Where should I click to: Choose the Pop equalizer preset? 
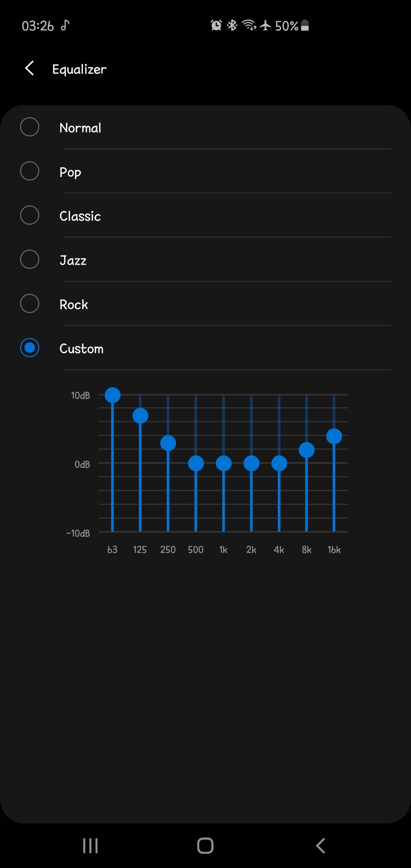(30, 171)
